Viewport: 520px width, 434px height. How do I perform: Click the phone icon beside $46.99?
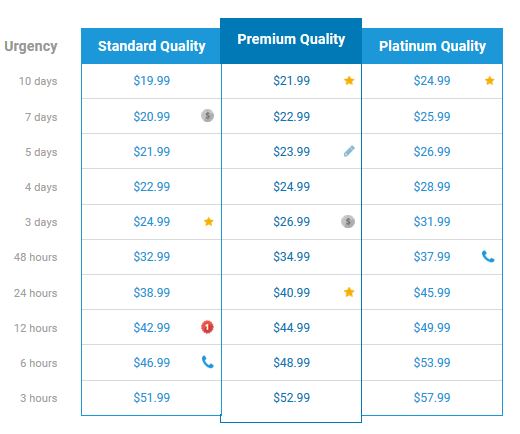click(208, 362)
